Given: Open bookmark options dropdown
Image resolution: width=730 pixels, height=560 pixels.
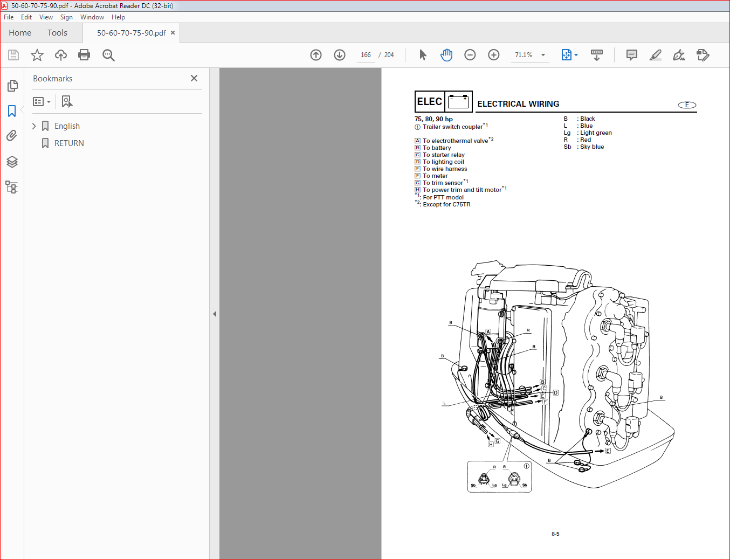Looking at the screenshot, I should (x=42, y=101).
